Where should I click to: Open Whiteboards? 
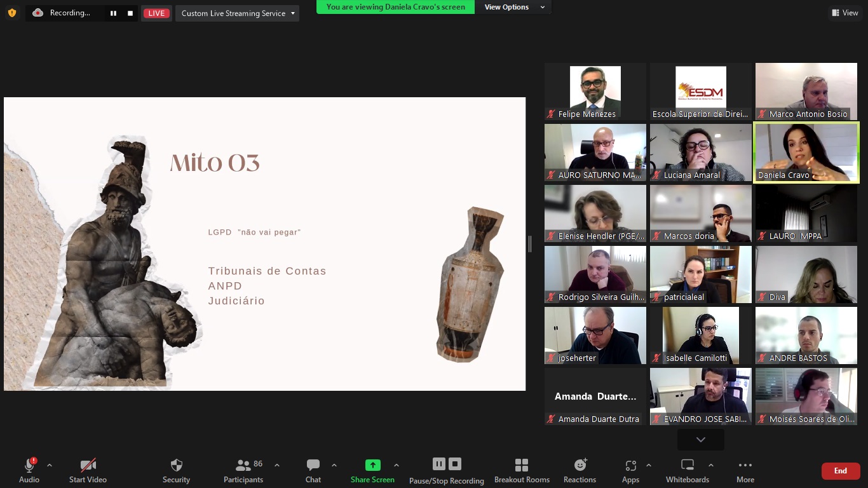(x=688, y=470)
